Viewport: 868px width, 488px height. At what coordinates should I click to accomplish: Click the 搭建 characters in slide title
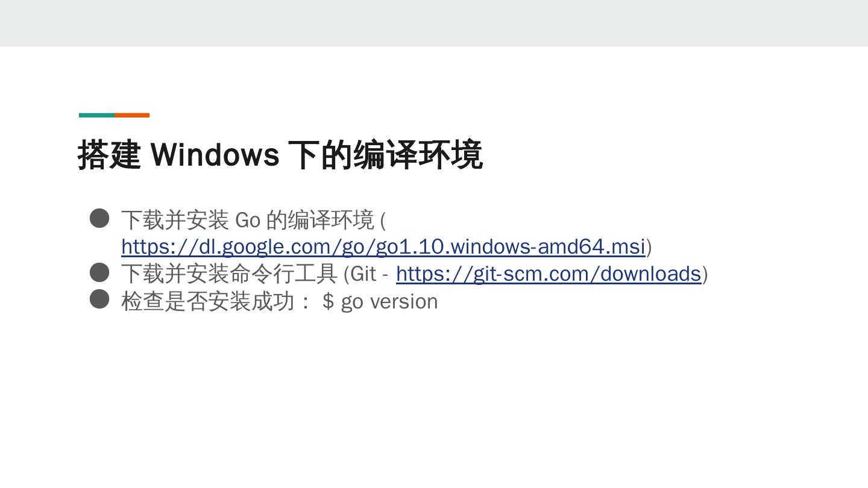point(109,155)
